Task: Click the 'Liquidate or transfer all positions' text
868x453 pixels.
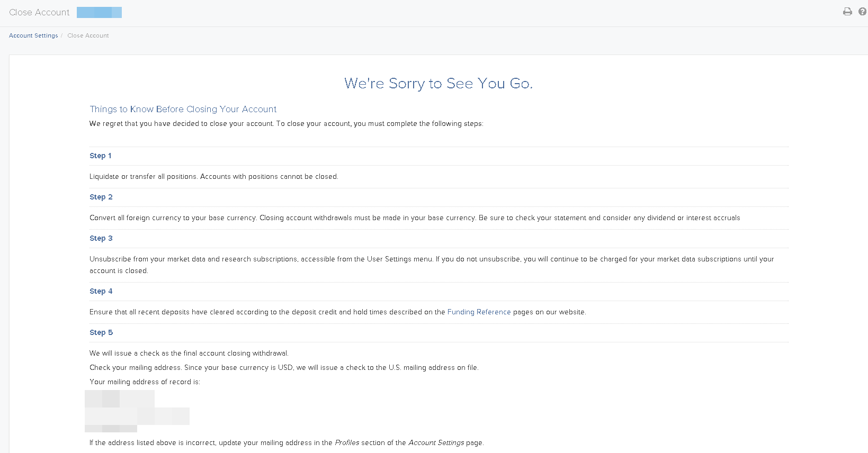Action: point(213,176)
